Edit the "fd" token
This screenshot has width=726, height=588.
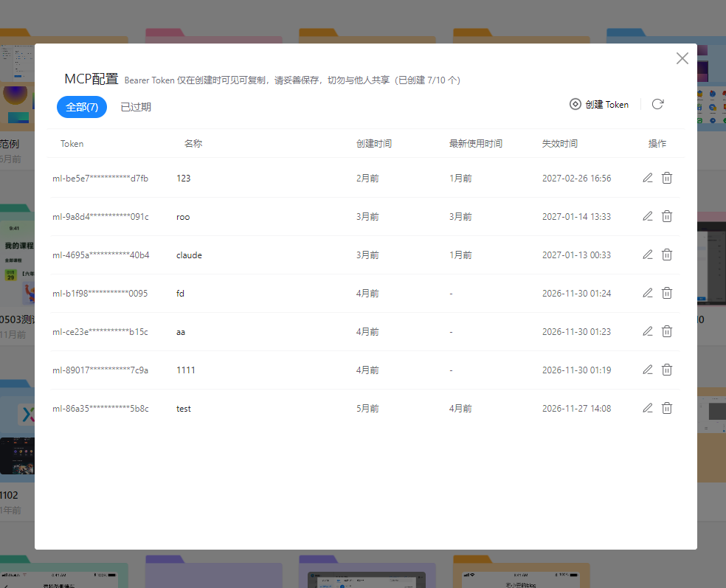647,293
